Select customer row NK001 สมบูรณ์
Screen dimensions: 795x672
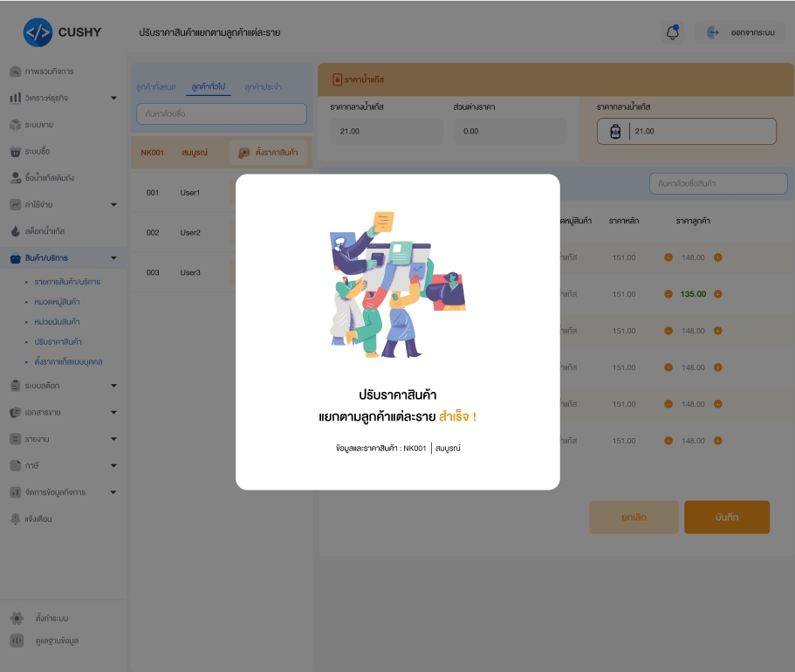222,152
